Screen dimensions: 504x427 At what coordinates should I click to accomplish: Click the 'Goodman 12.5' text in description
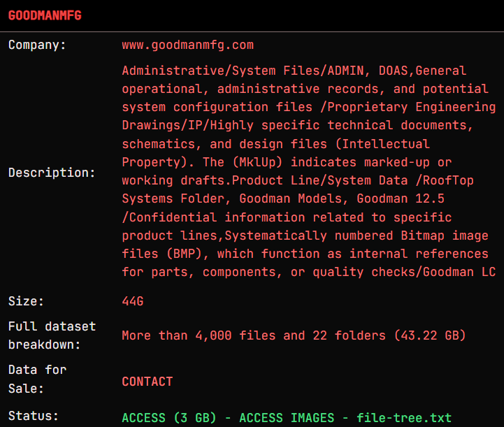click(x=401, y=198)
